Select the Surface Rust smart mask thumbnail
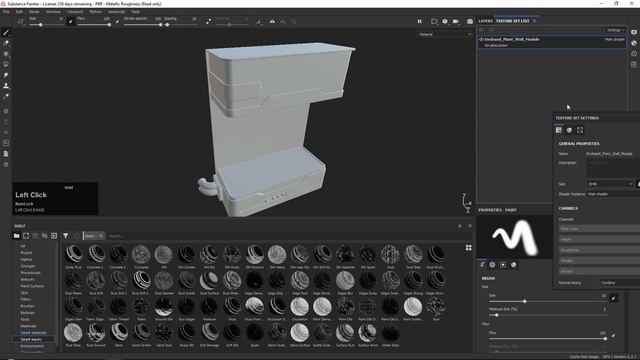The image size is (640, 360). (345, 335)
